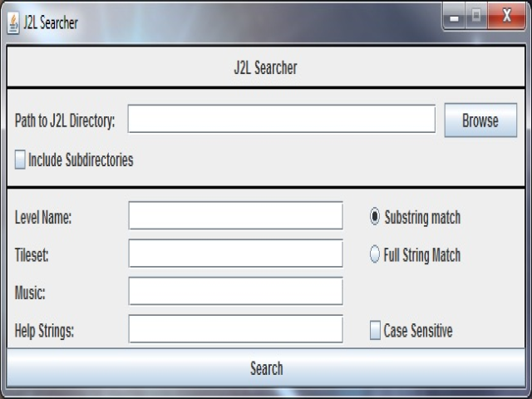
Task: Click the Java icon in the title bar
Action: click(x=13, y=23)
